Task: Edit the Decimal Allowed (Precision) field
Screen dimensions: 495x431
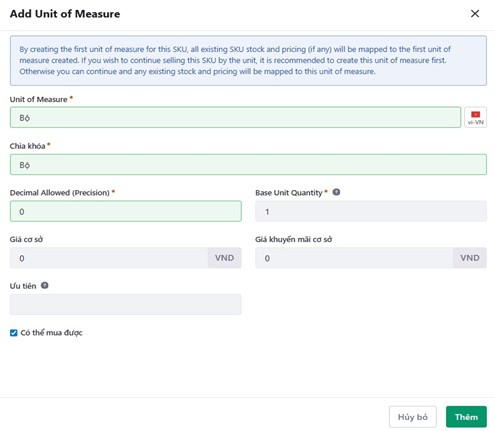Action: point(126,211)
